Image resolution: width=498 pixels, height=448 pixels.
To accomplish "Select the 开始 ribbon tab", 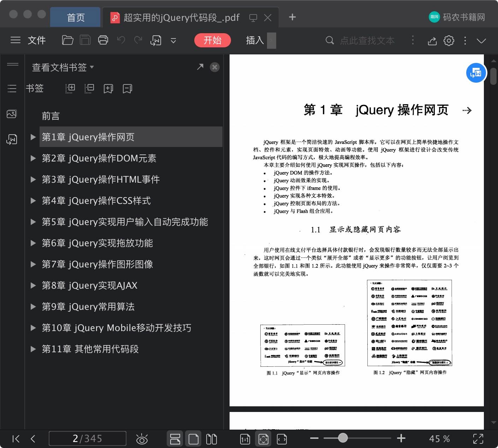I will pyautogui.click(x=213, y=40).
